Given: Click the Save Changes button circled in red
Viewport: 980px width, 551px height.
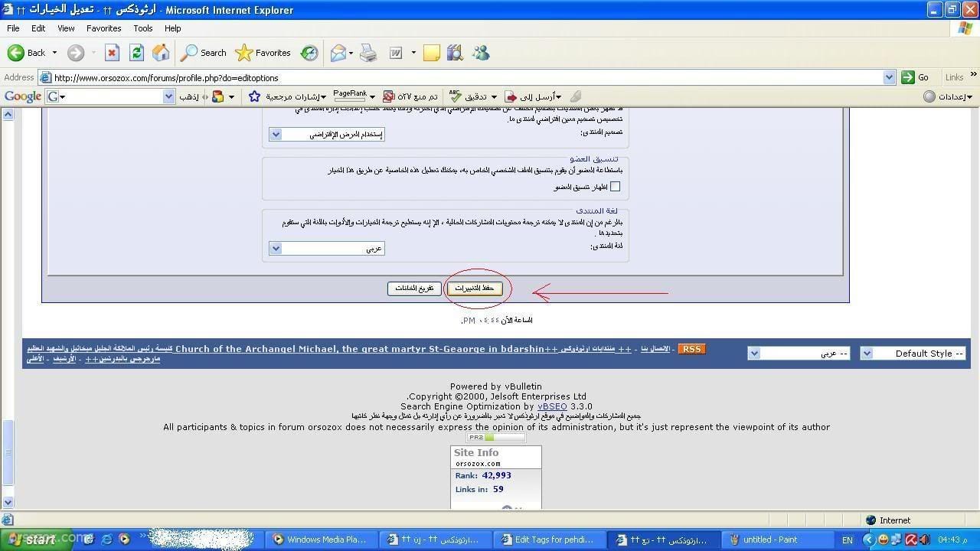Looking at the screenshot, I should point(475,289).
